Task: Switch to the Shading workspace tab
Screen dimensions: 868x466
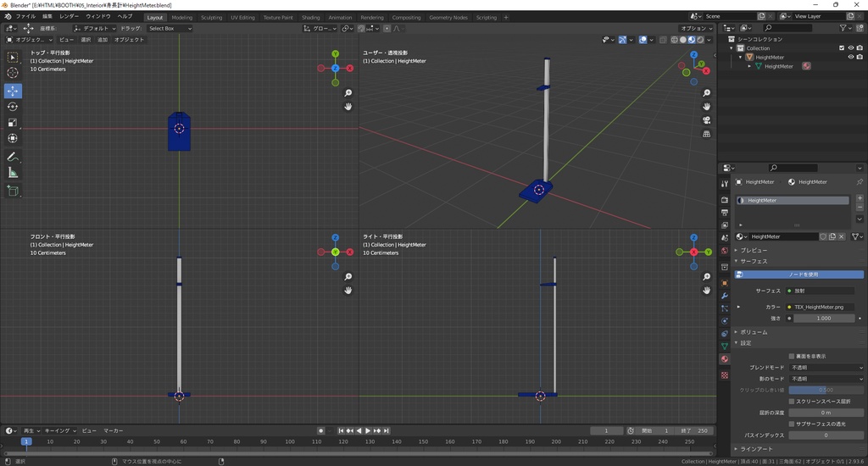Action: 310,17
